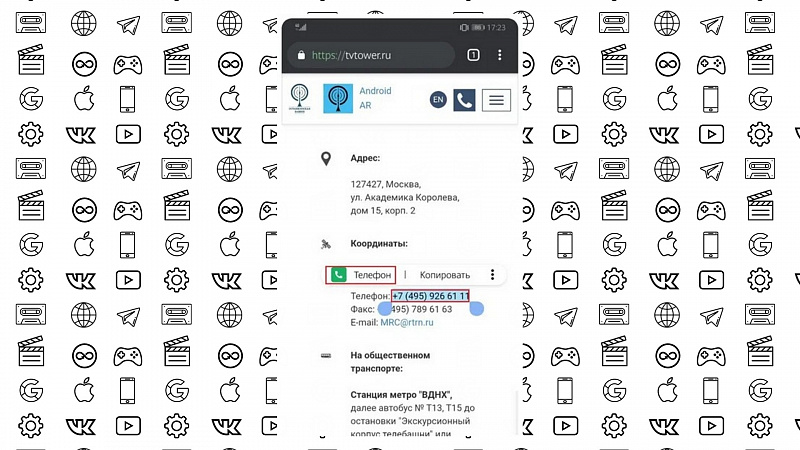Tap the left text selection handle
This screenshot has height=450, width=800.
(x=384, y=308)
